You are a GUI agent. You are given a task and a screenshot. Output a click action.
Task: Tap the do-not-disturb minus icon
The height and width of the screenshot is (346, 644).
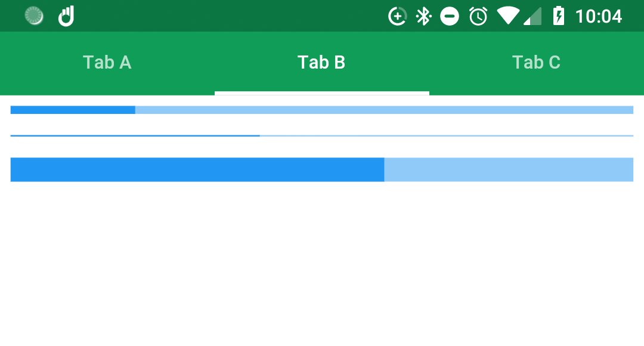click(450, 17)
